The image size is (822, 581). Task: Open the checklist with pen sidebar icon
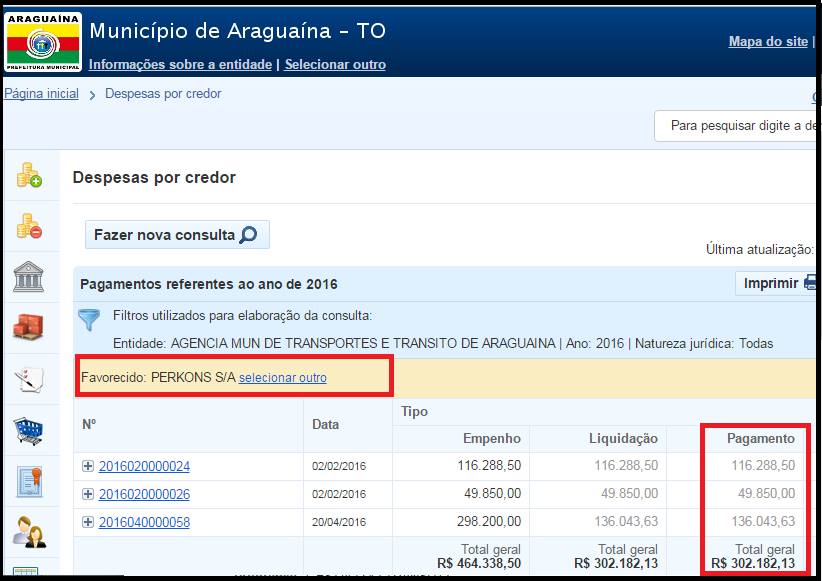29,379
